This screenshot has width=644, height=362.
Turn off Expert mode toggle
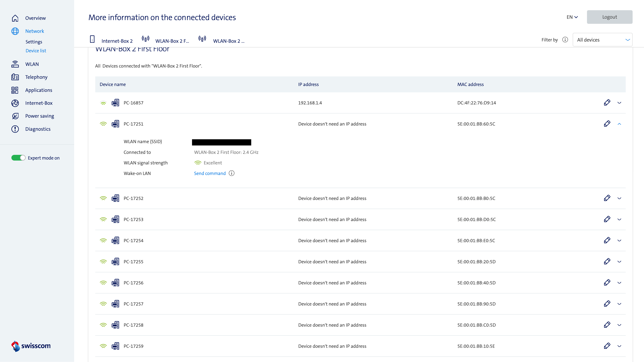click(x=18, y=158)
